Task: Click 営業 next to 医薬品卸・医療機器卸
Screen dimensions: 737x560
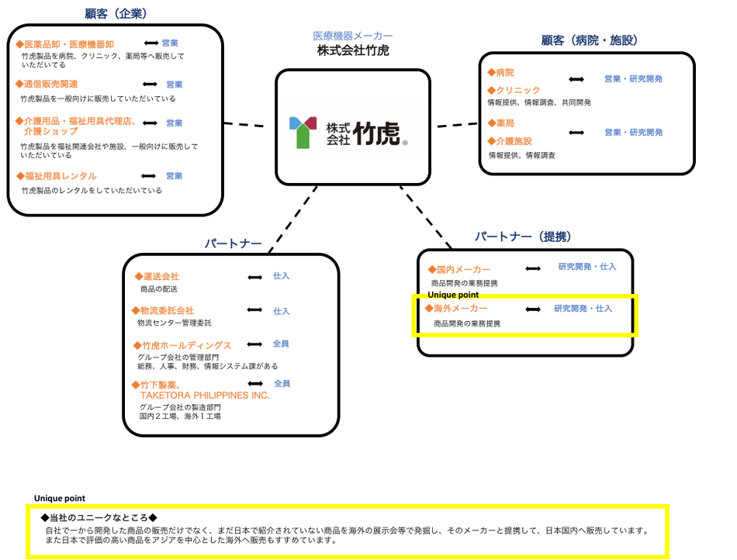Action: [x=170, y=43]
